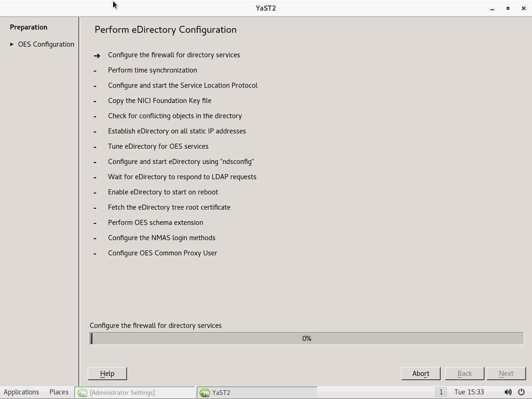Screen dimensions: 532x399
Task: Select 'Tune eDirectory for OES services'
Action: 158,146
